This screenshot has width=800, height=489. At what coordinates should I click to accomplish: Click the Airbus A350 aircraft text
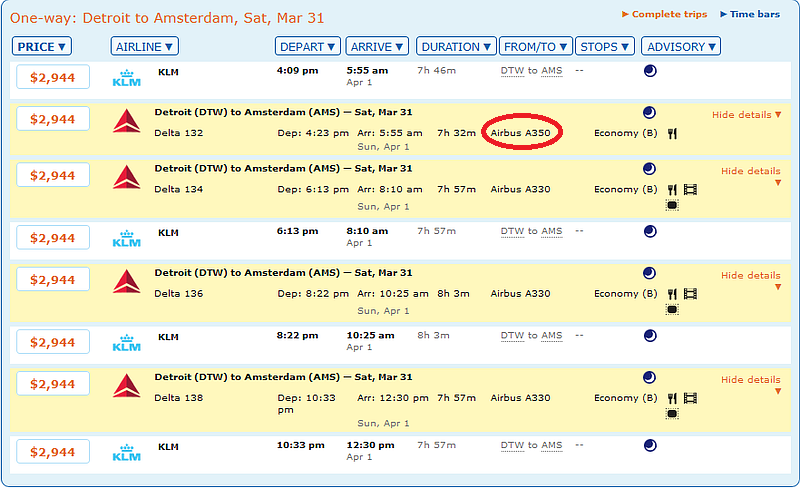click(520, 133)
